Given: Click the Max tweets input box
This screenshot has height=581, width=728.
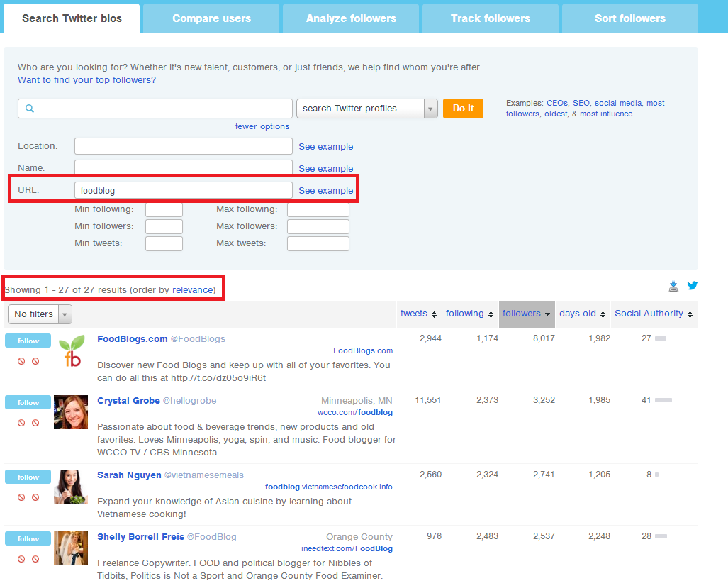Looking at the screenshot, I should click(318, 243).
